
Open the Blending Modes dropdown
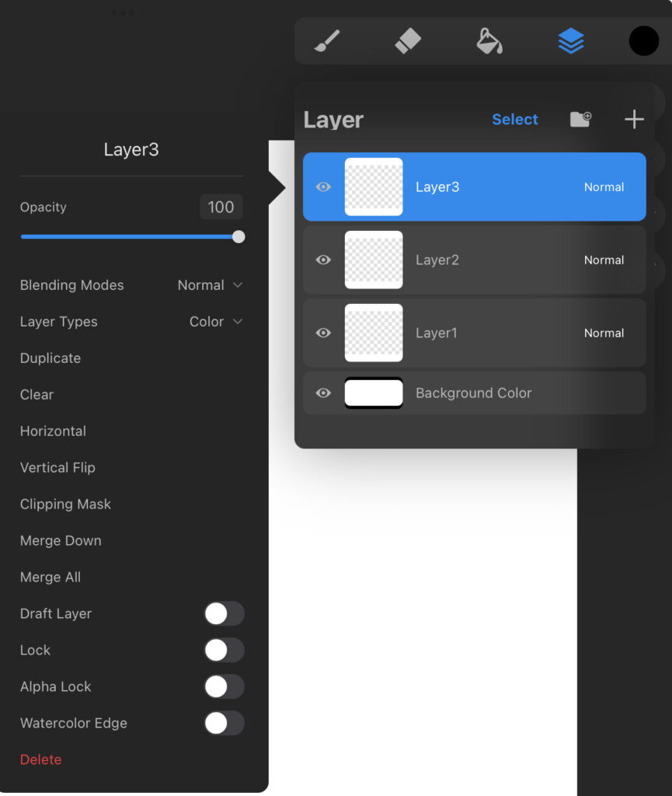[x=209, y=285]
